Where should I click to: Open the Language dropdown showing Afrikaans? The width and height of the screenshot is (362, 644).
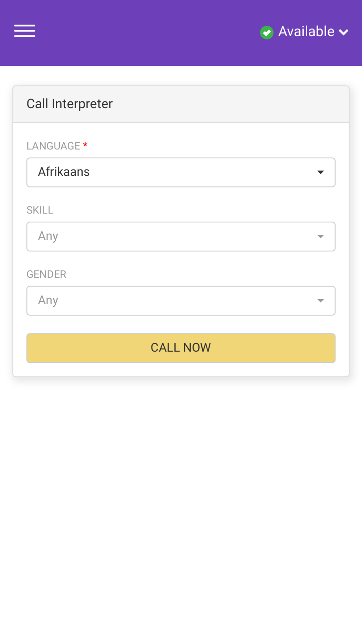181,172
